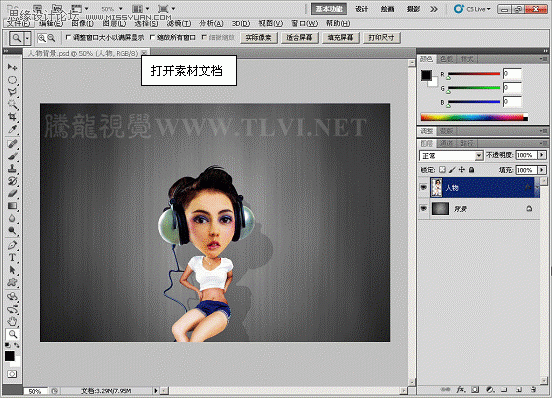Viewport: 552px width, 398px height.
Task: Click Zoom Out icon in options bar
Action: pos(51,38)
